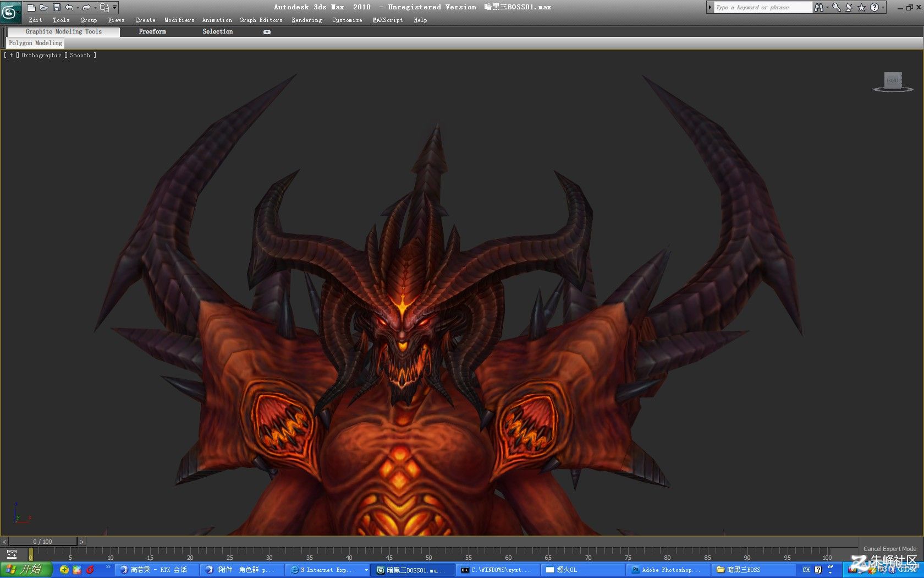Click the Open File folder icon

tap(43, 7)
